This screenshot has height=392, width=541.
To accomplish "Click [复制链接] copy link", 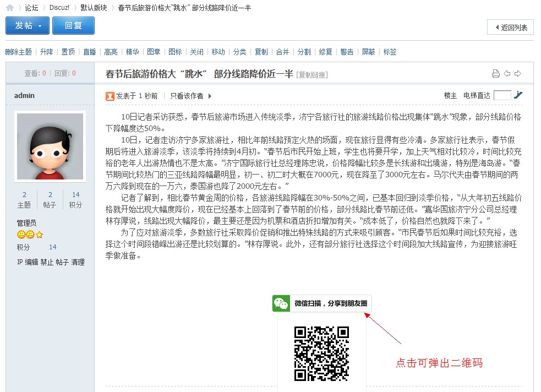I will 312,75.
